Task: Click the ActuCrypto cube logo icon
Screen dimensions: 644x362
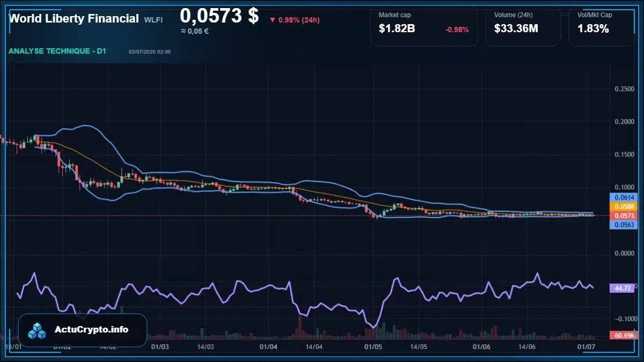Action: (38, 330)
